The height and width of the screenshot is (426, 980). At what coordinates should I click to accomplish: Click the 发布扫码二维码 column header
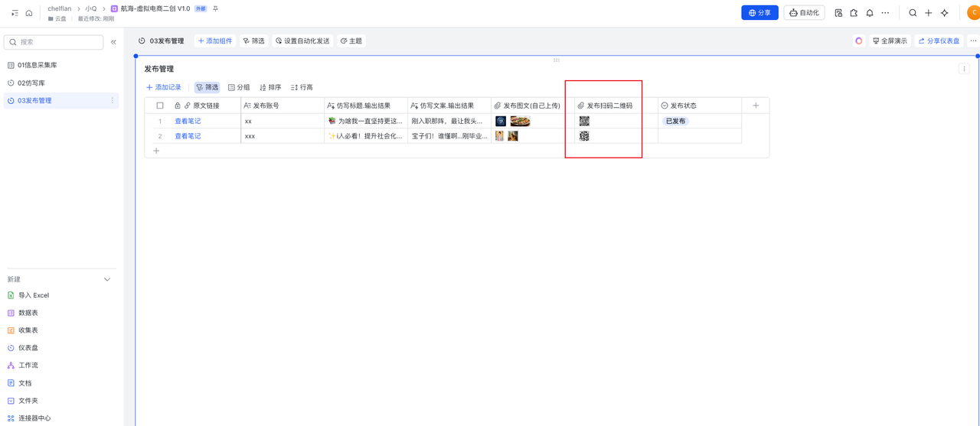click(616, 106)
